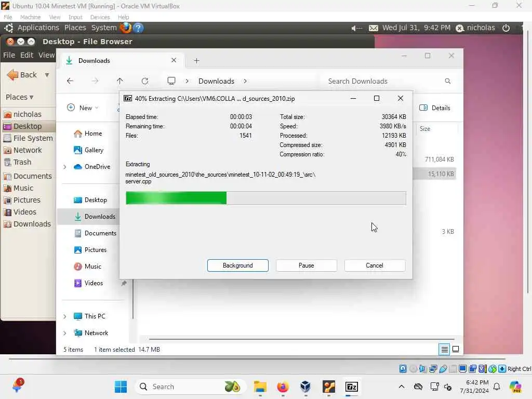Viewport: 532px width, 399px height.
Task: Go up one folder in Explorer
Action: (x=120, y=81)
